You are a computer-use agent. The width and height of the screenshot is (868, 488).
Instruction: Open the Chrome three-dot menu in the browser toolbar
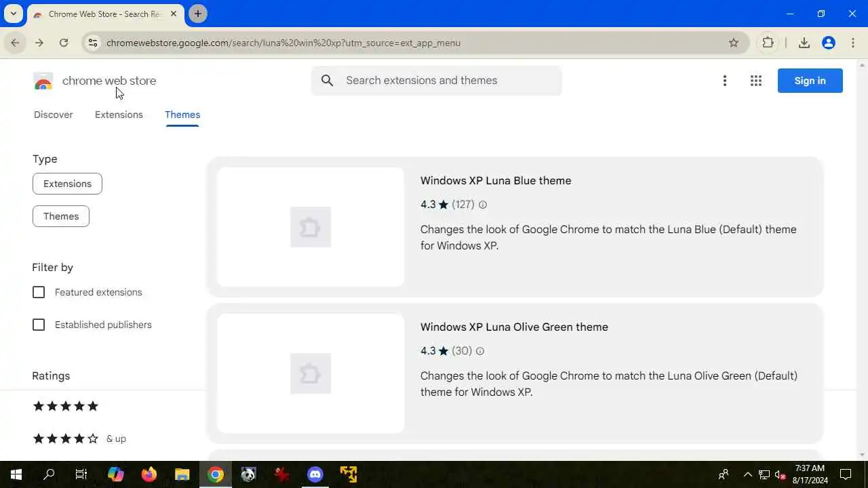pos(852,43)
